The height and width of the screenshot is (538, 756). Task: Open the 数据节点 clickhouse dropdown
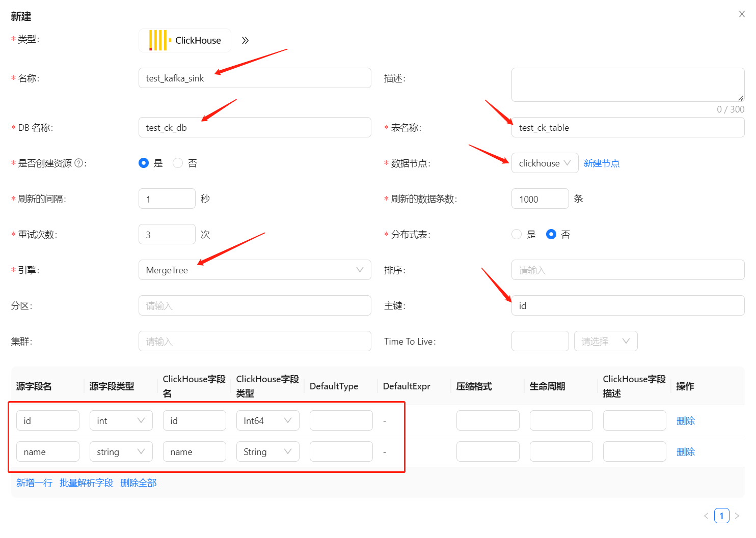point(544,163)
